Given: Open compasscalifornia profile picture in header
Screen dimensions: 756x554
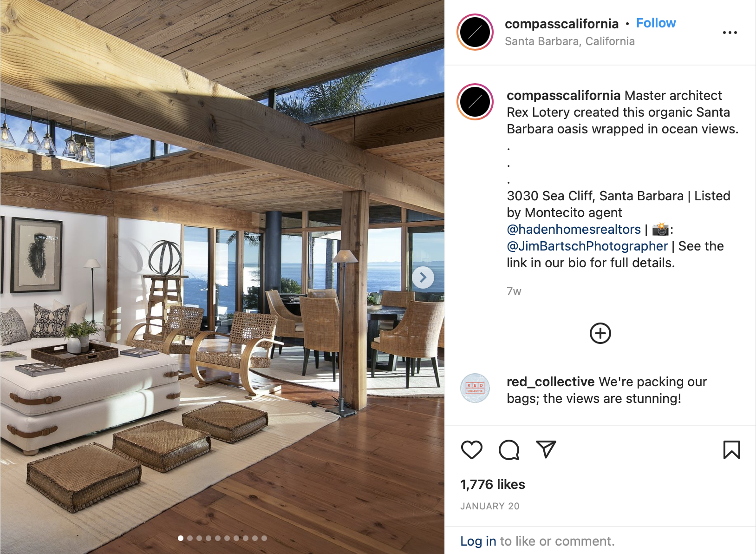Looking at the screenshot, I should pos(475,32).
